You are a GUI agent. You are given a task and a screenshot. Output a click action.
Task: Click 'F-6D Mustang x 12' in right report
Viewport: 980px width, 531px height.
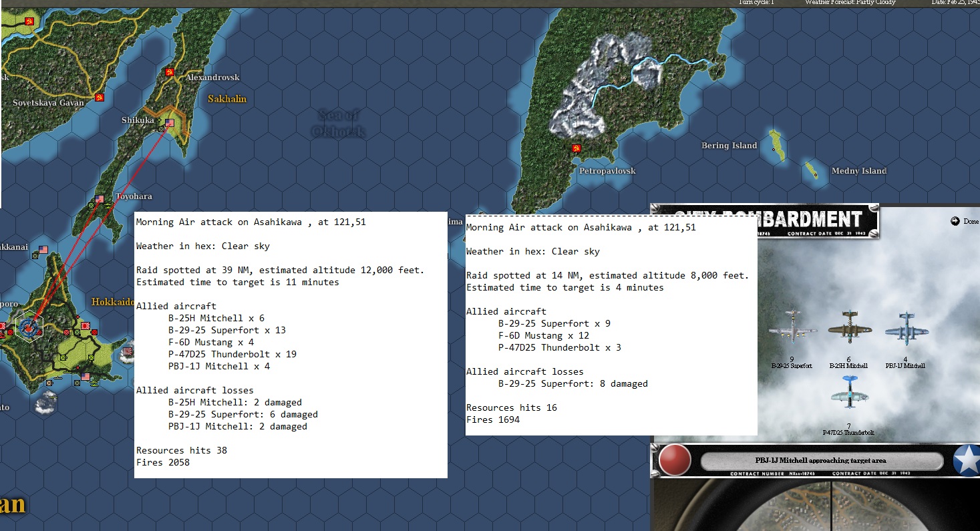coord(544,335)
